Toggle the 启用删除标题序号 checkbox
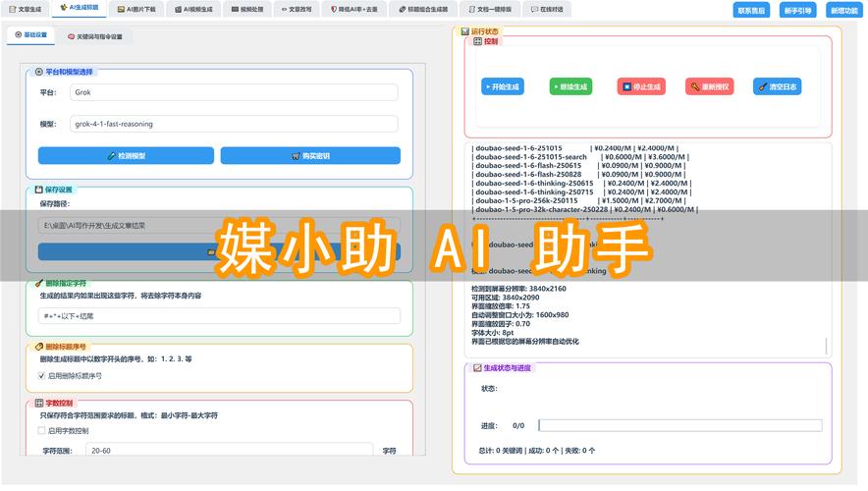 tap(41, 375)
